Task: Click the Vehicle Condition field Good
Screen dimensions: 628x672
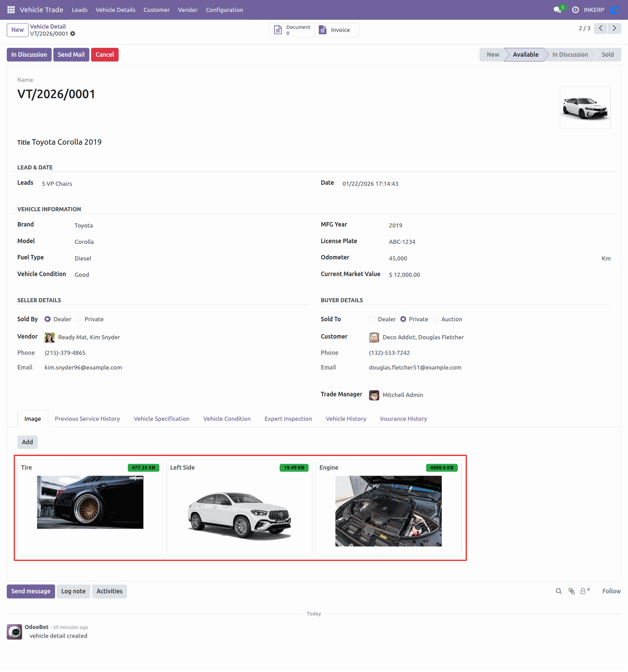Action: tap(82, 275)
